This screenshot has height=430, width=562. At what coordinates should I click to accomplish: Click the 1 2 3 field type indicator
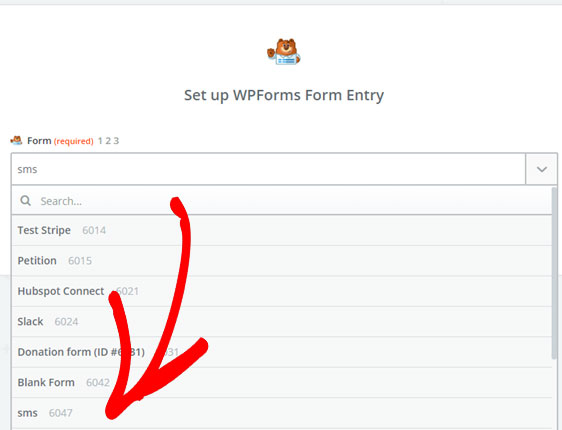click(108, 141)
